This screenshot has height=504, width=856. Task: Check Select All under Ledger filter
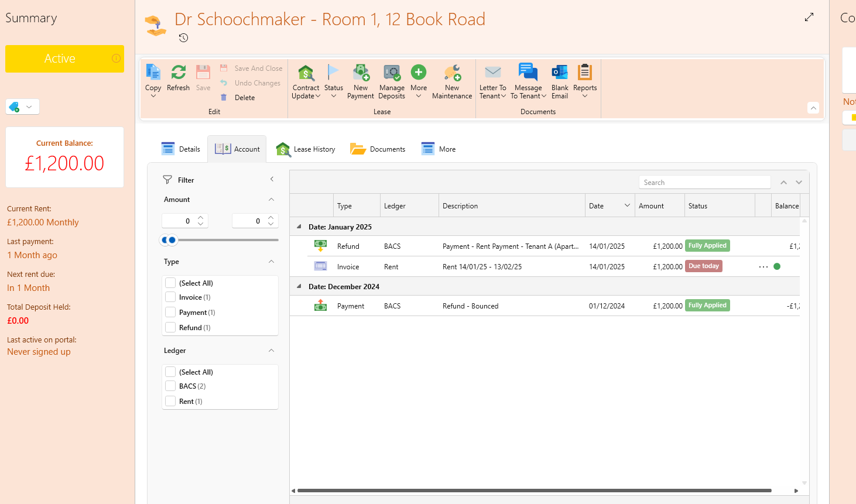(170, 372)
